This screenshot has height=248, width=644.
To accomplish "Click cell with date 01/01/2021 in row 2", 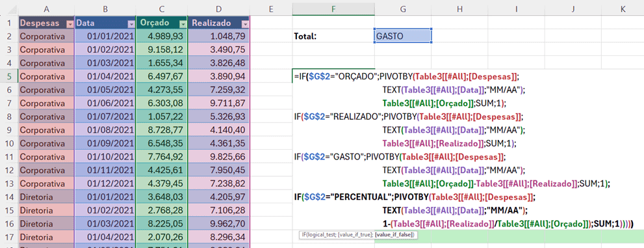I will [x=105, y=36].
